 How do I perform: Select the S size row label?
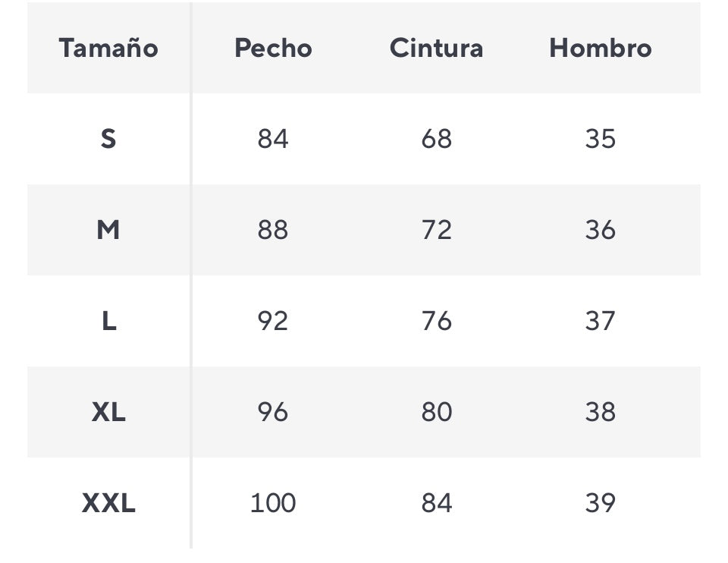[x=108, y=139]
